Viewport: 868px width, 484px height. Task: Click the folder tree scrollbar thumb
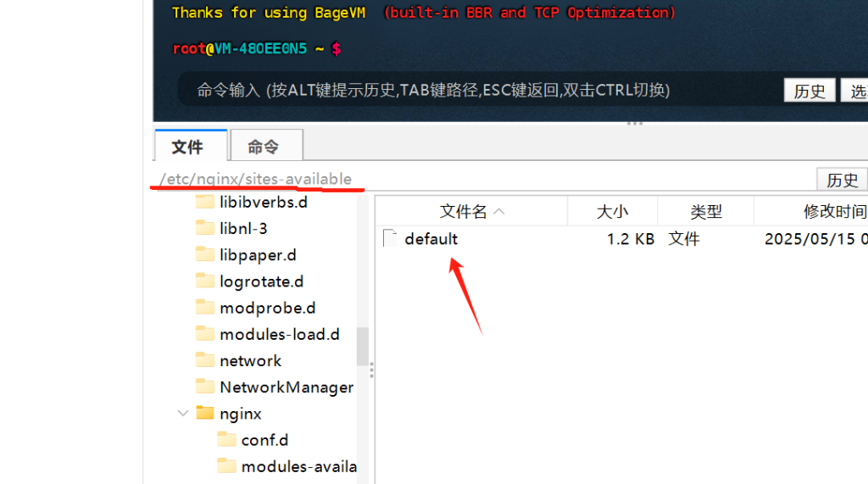[x=363, y=347]
